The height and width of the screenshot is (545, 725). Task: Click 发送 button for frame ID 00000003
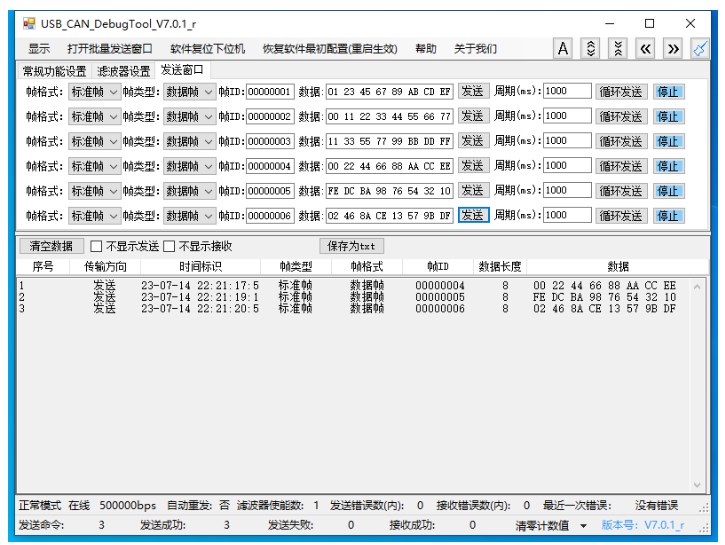coord(473,141)
